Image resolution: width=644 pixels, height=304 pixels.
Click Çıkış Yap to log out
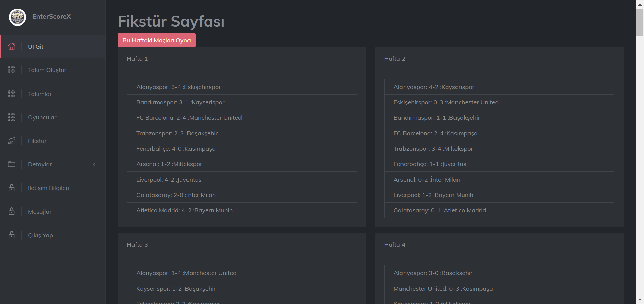coord(40,235)
